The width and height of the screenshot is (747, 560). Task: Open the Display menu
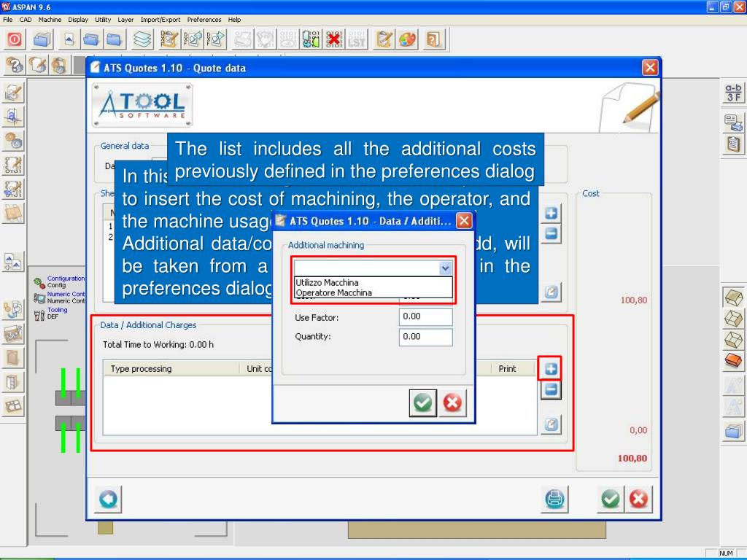[x=78, y=20]
